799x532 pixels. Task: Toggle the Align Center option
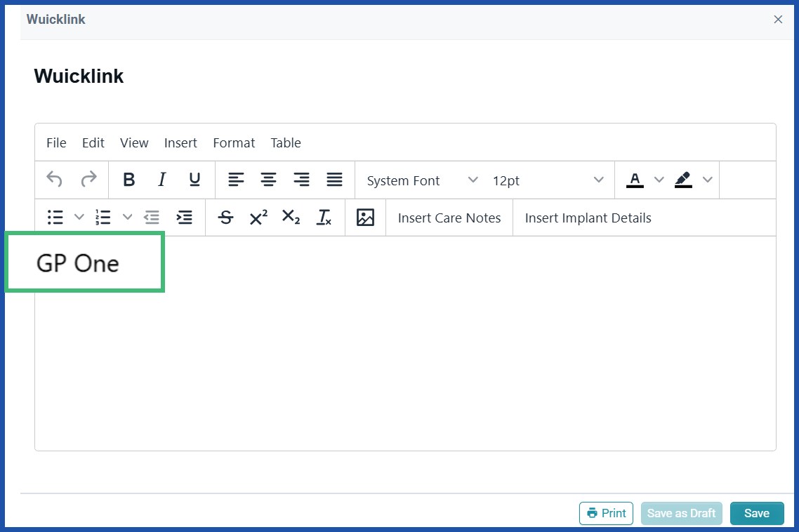269,180
